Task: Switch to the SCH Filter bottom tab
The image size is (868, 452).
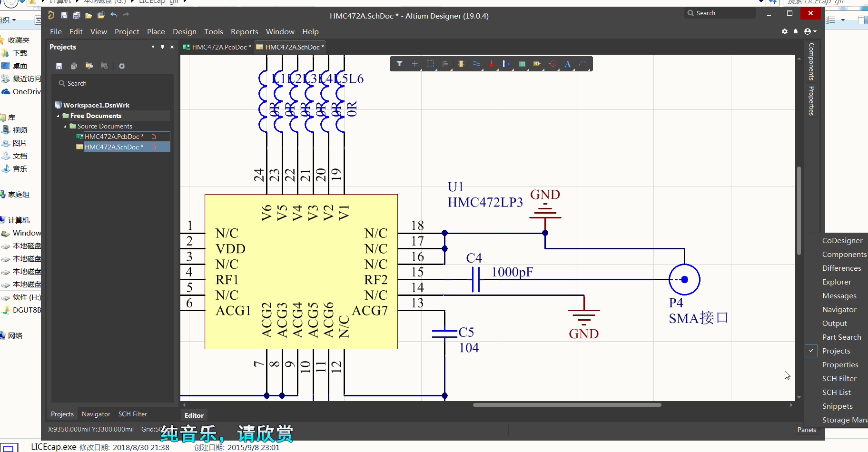Action: 133,414
